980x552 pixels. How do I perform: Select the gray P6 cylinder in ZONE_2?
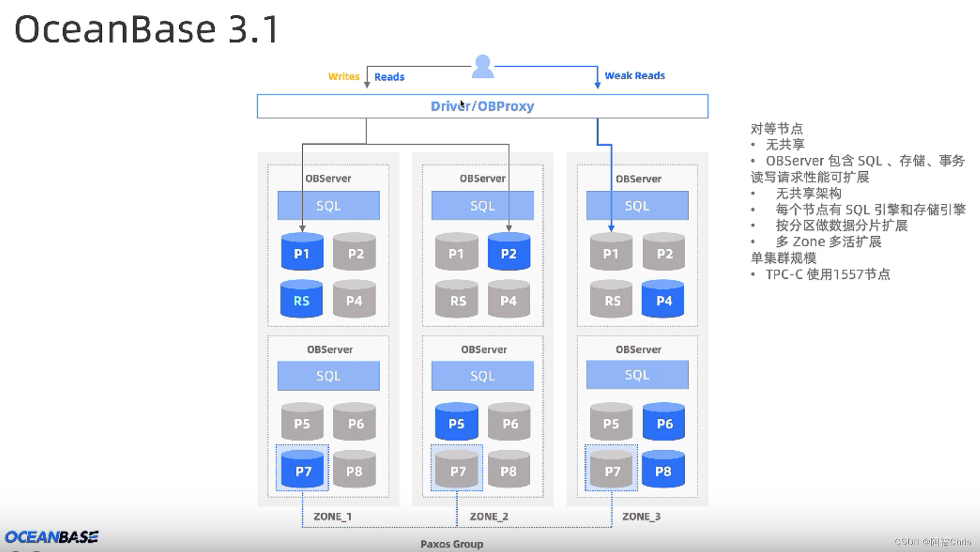click(509, 422)
